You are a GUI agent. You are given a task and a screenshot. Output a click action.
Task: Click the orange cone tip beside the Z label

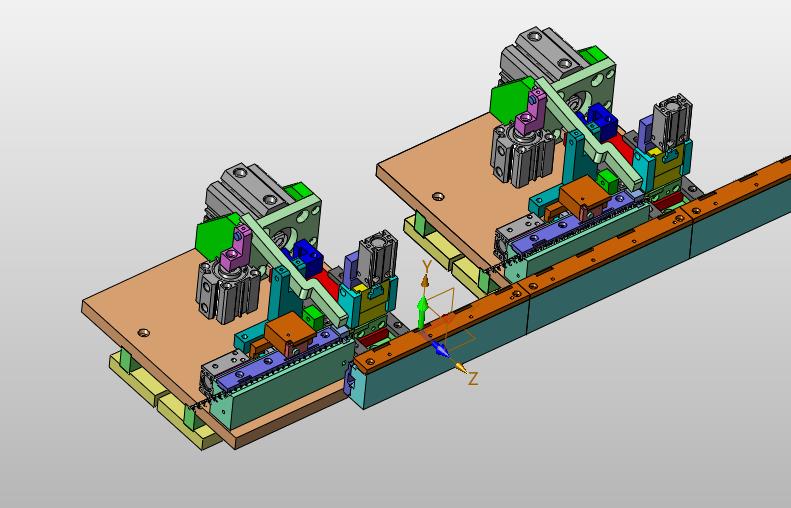(460, 367)
